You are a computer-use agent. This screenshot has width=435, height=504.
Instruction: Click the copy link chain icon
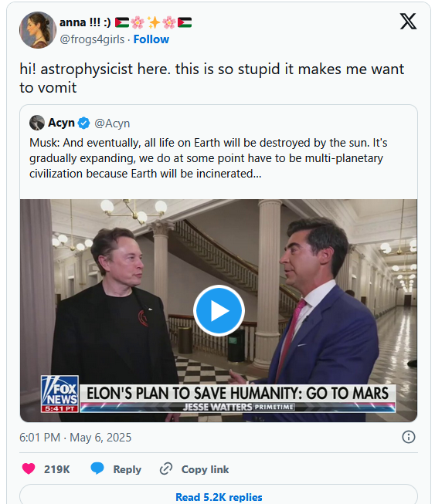(166, 469)
